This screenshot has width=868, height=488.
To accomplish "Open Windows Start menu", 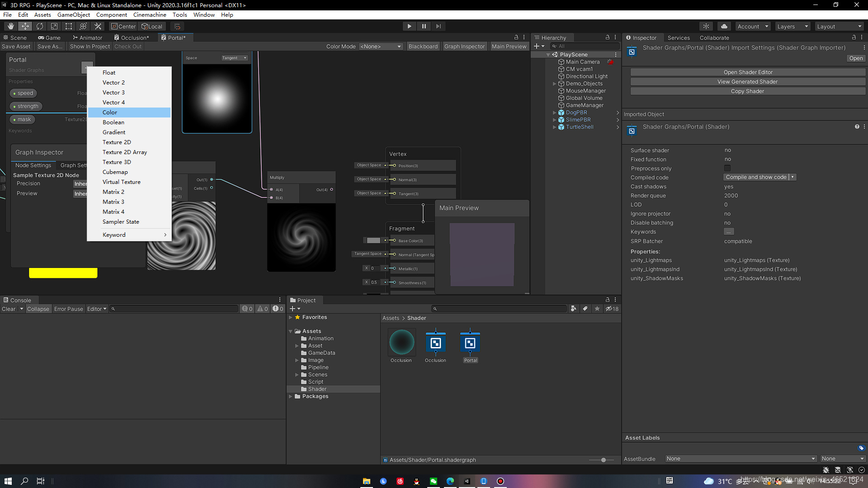I will click(x=8, y=481).
